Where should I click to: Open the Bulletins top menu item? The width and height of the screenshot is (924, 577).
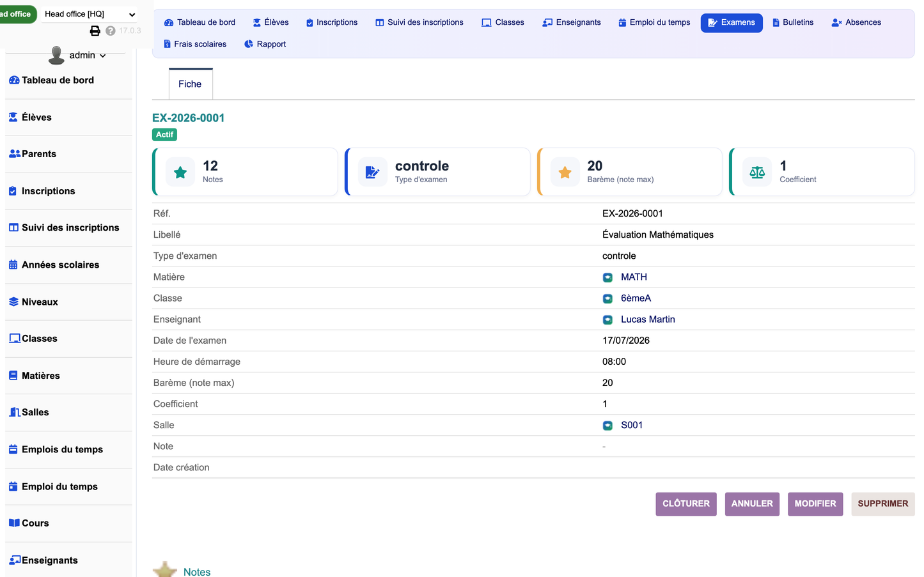[x=793, y=22]
